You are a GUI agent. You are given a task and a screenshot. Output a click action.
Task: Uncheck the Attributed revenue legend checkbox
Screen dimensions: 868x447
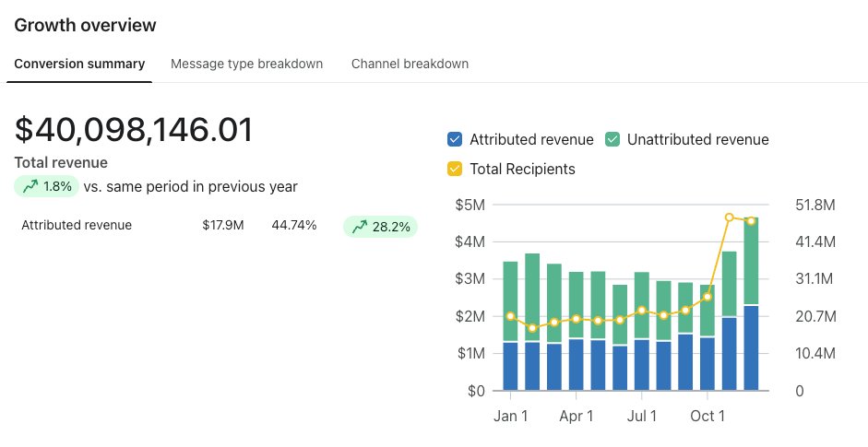tap(454, 140)
